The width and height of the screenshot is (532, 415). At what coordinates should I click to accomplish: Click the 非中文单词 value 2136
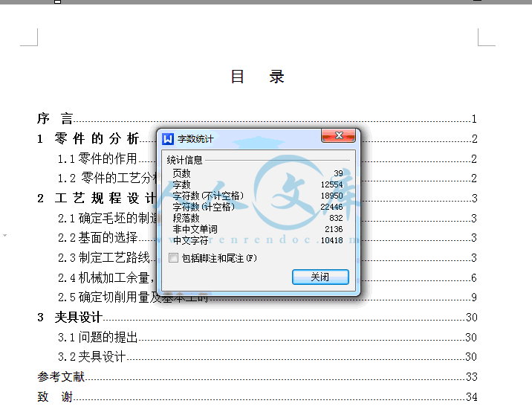coord(334,229)
